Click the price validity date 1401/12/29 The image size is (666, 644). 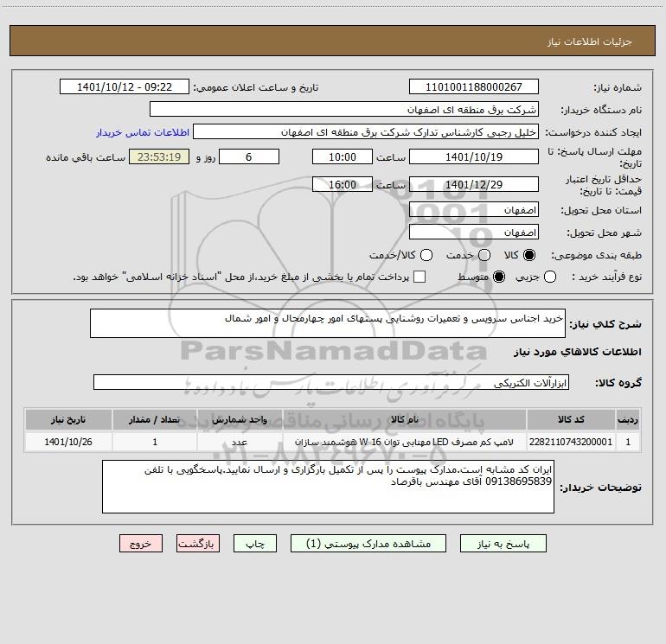coord(474,185)
